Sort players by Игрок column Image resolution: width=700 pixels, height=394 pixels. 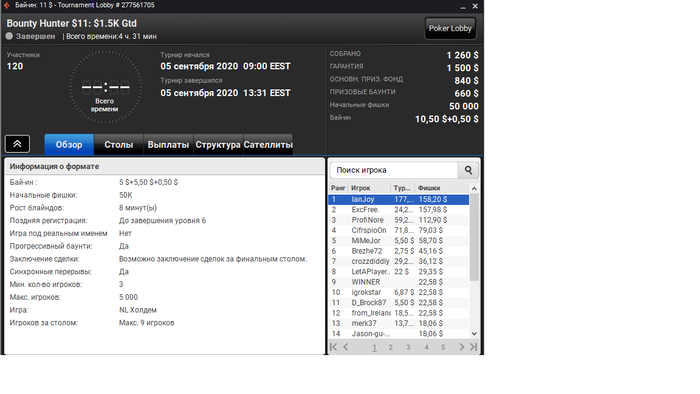point(369,188)
